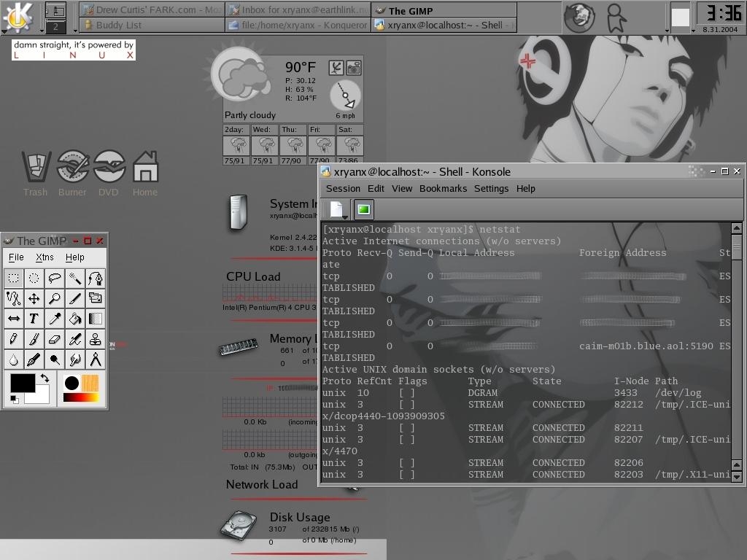747x560 pixels.
Task: Choose the Zoom magnifier tool in GIMP
Action: click(54, 298)
